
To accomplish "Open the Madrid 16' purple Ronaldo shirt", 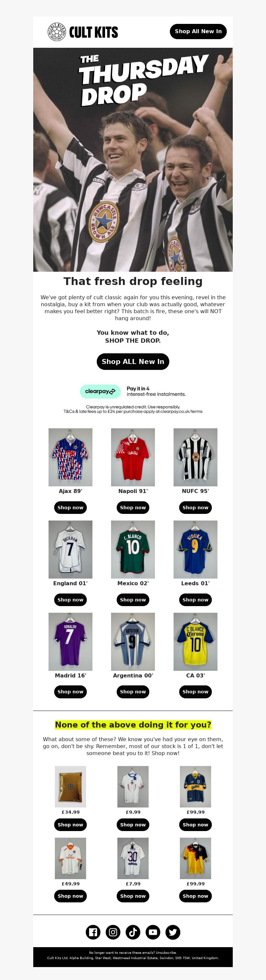I will (70, 641).
